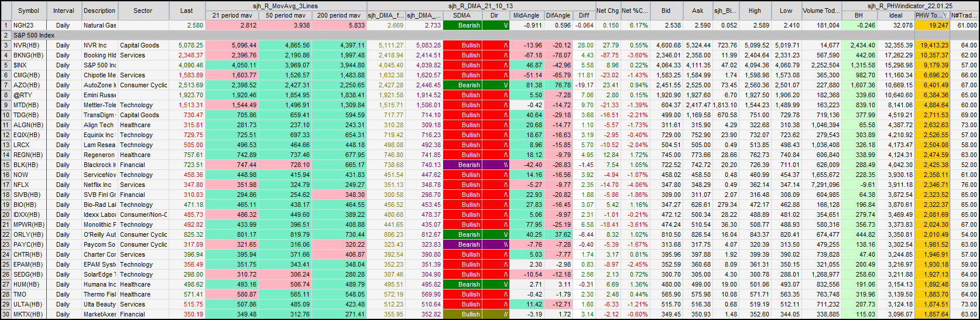Click the volume value 7,291,096
This screenshot has height=320, width=980.
[821, 185]
